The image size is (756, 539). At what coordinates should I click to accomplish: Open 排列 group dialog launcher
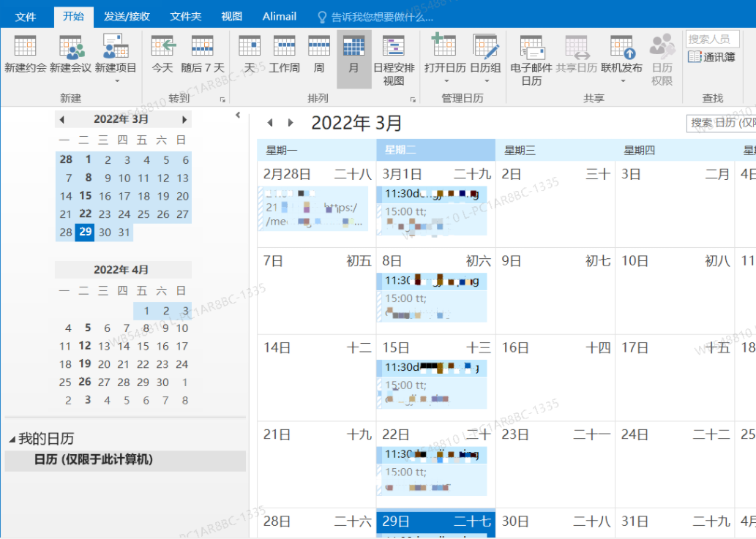coord(413,99)
